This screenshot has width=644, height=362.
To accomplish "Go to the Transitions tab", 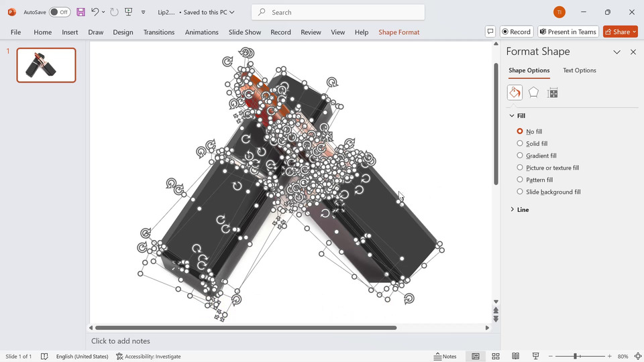I will tap(159, 32).
